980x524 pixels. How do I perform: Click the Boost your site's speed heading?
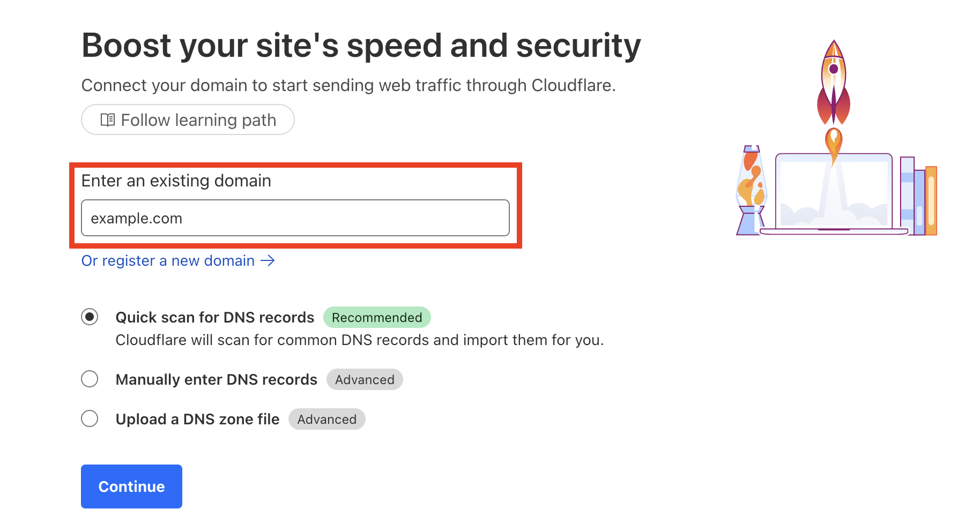[x=361, y=45]
